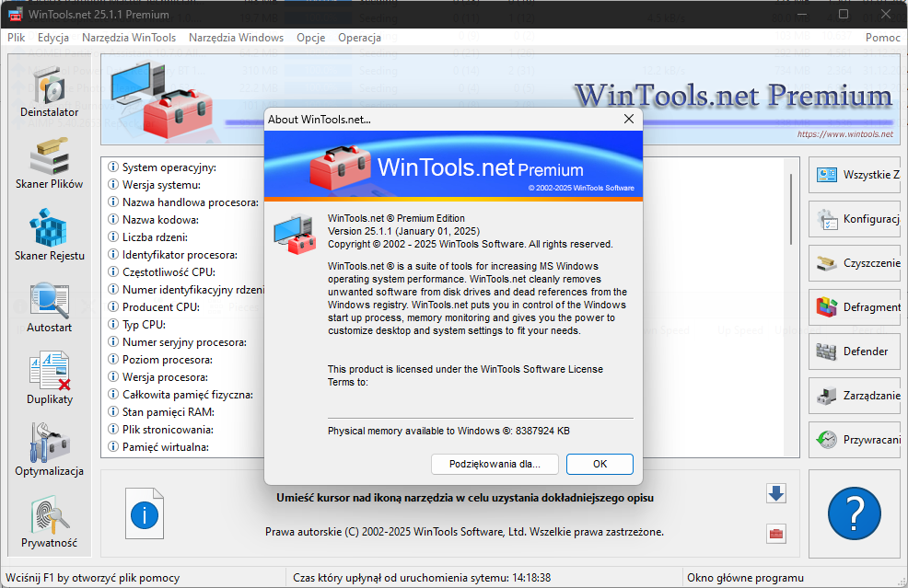Image resolution: width=908 pixels, height=588 pixels.
Task: Open the Optymalizacja tool icon
Action: (49, 444)
